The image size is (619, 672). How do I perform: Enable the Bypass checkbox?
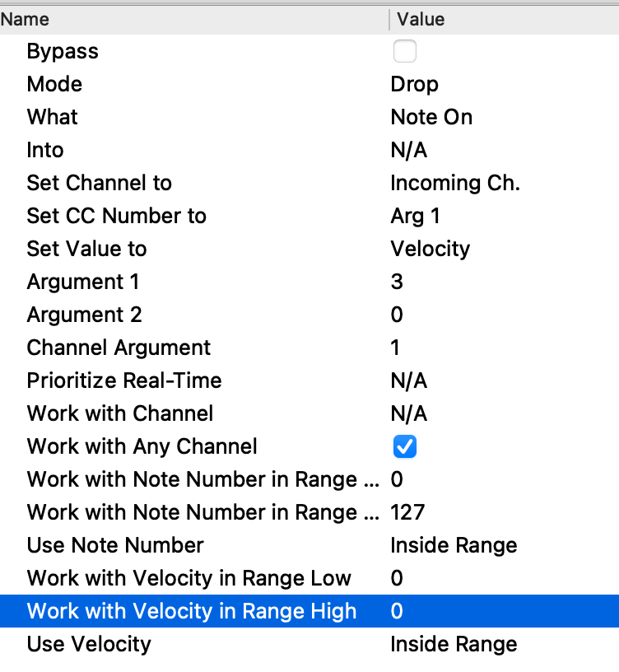coord(404,52)
